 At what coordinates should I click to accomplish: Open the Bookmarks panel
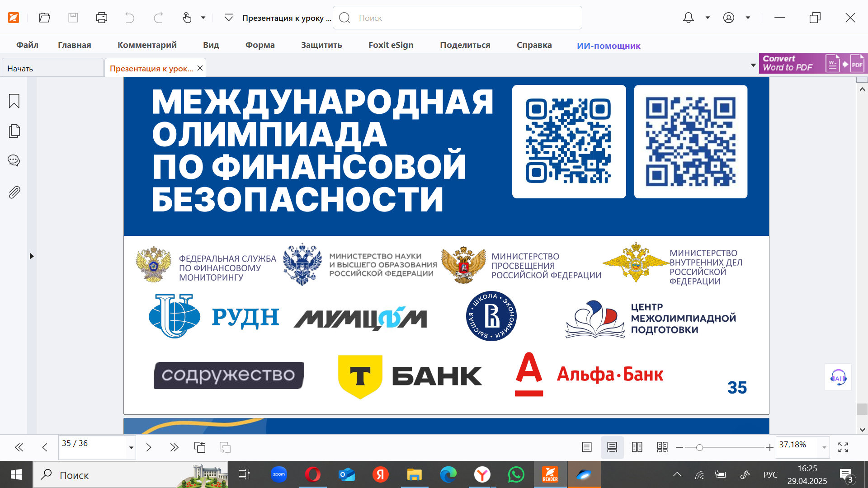tap(14, 101)
